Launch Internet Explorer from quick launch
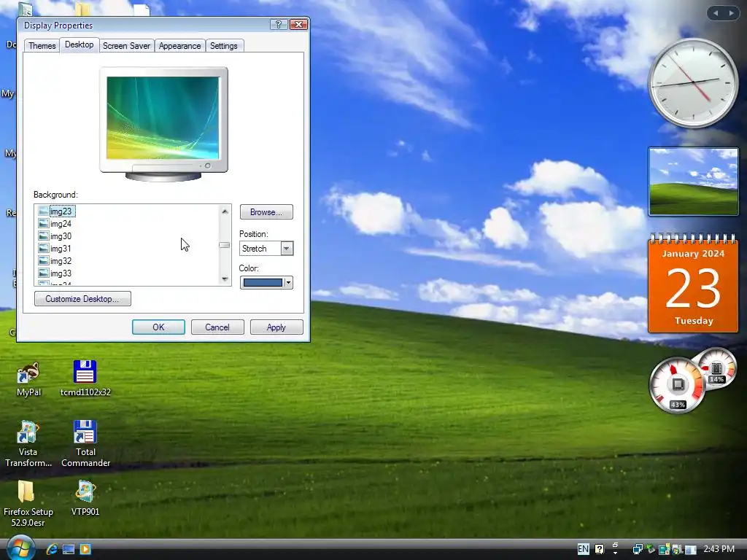This screenshot has width=747, height=560. [x=52, y=550]
